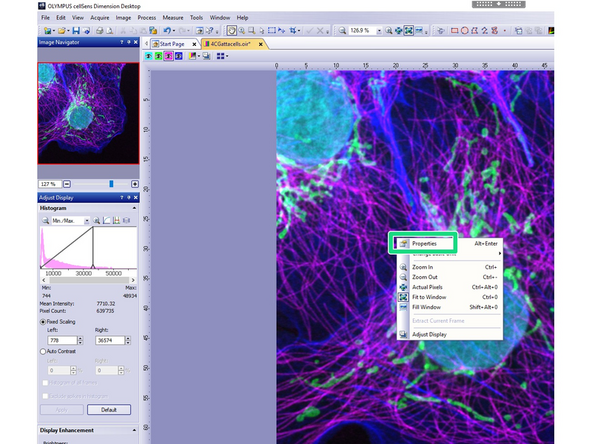The width and height of the screenshot is (592, 444).
Task: Click the tile view grid icon
Action: click(220, 56)
